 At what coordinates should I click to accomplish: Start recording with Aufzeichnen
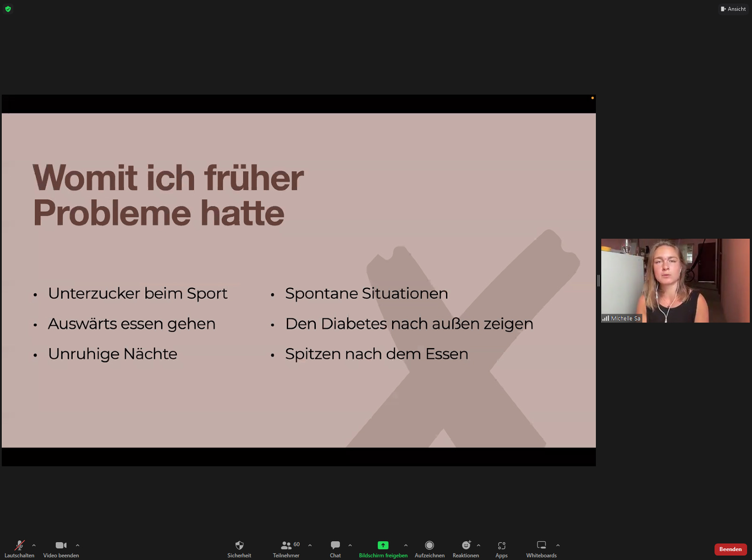[429, 549]
